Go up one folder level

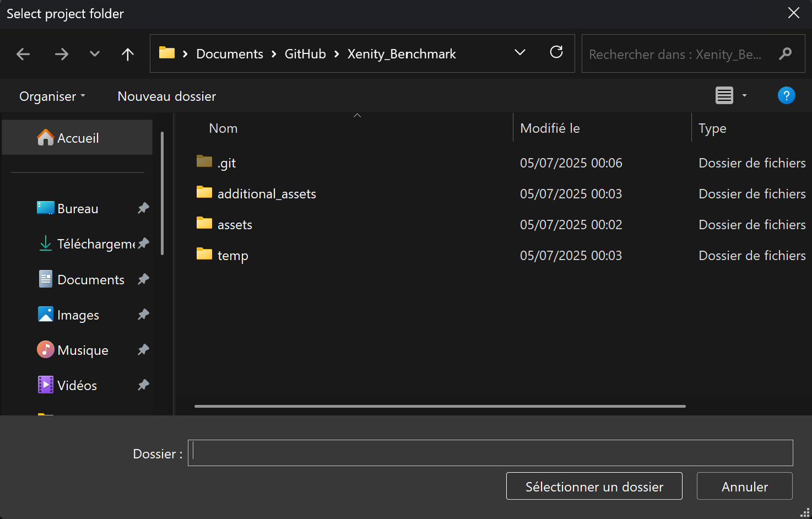click(x=128, y=54)
